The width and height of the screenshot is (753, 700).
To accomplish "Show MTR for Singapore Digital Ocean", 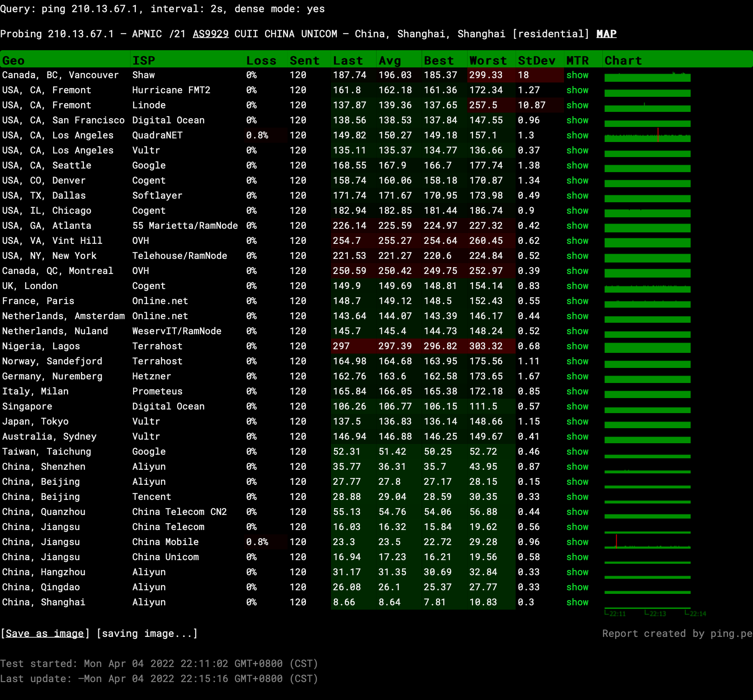I will [577, 406].
